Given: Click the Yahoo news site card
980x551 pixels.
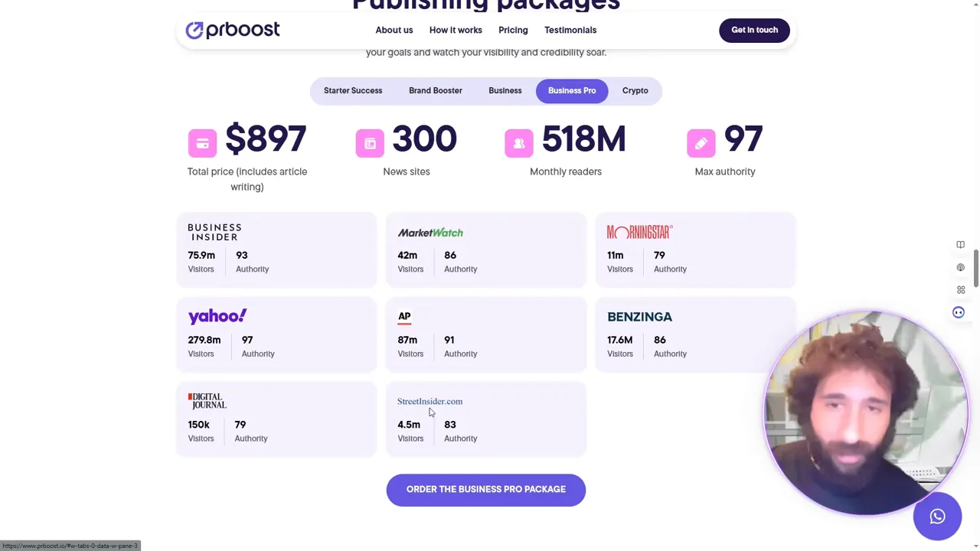Looking at the screenshot, I should click(276, 334).
